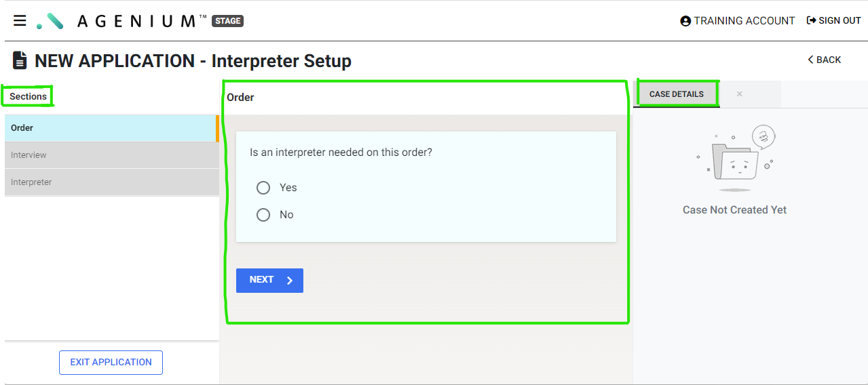Open the Order section
This screenshot has height=385, width=868.
111,128
